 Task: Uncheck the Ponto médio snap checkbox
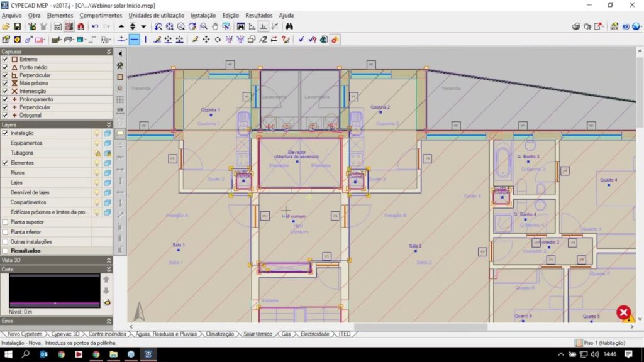tap(5, 67)
